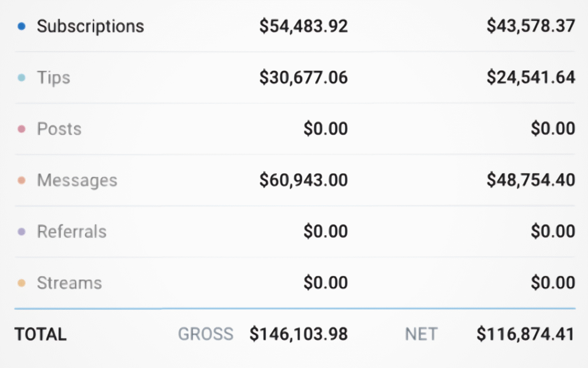Click the yellow Streams dot
The width and height of the screenshot is (588, 368).
21,283
